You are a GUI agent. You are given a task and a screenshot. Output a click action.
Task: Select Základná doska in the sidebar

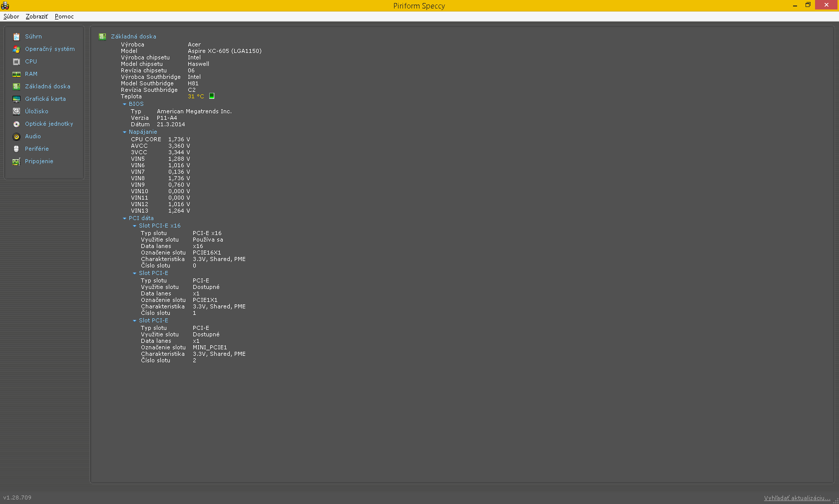[x=47, y=86]
